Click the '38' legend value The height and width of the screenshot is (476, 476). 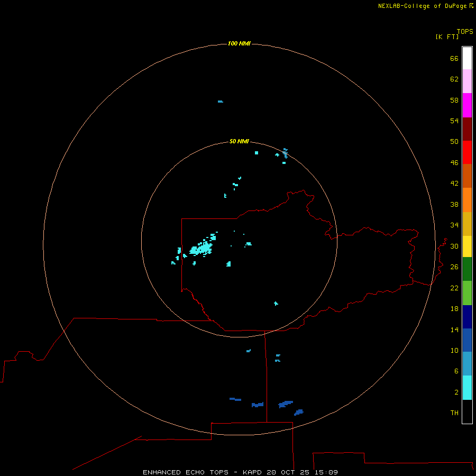coord(454,204)
